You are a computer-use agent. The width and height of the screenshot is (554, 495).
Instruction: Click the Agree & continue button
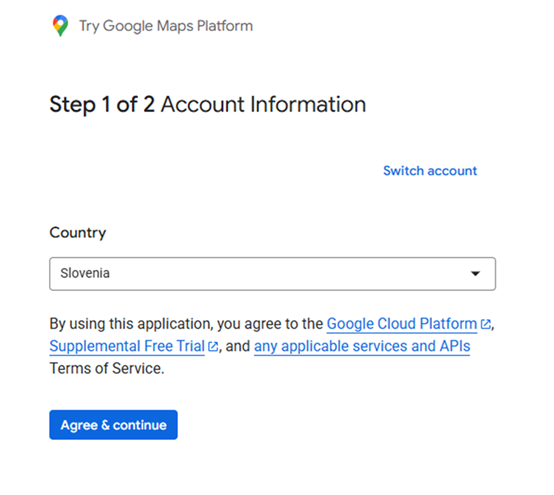coord(113,425)
